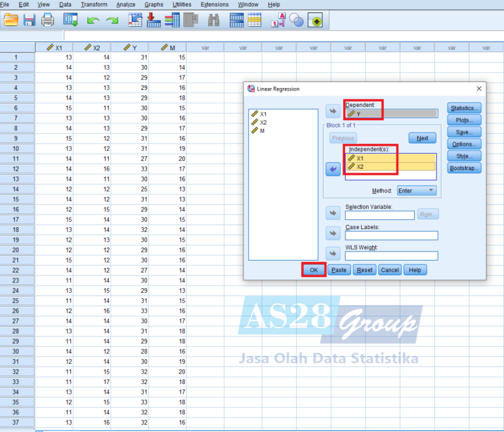
Task: Open the Recall recently used dialogs icon
Action: 71,20
